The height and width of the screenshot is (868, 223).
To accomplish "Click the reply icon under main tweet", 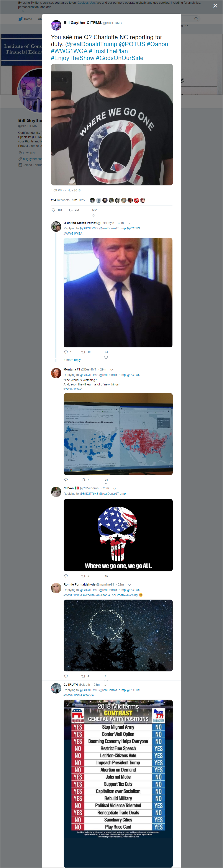I will click(x=53, y=210).
